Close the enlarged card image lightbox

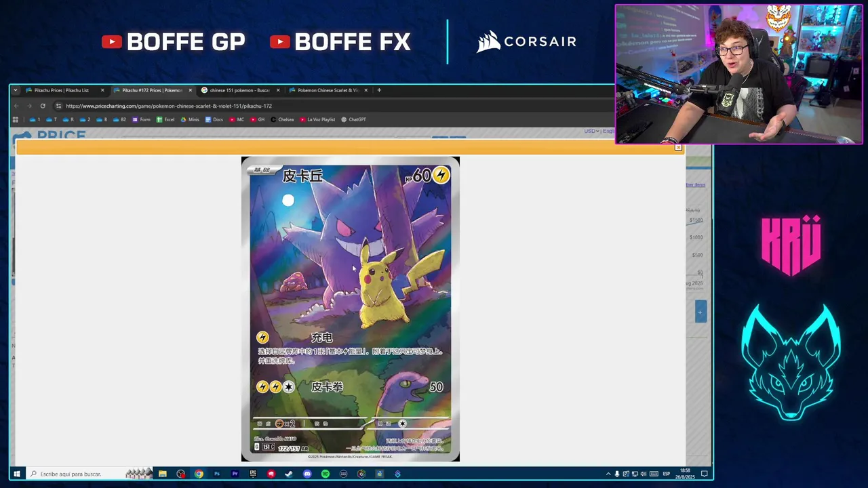click(x=678, y=147)
